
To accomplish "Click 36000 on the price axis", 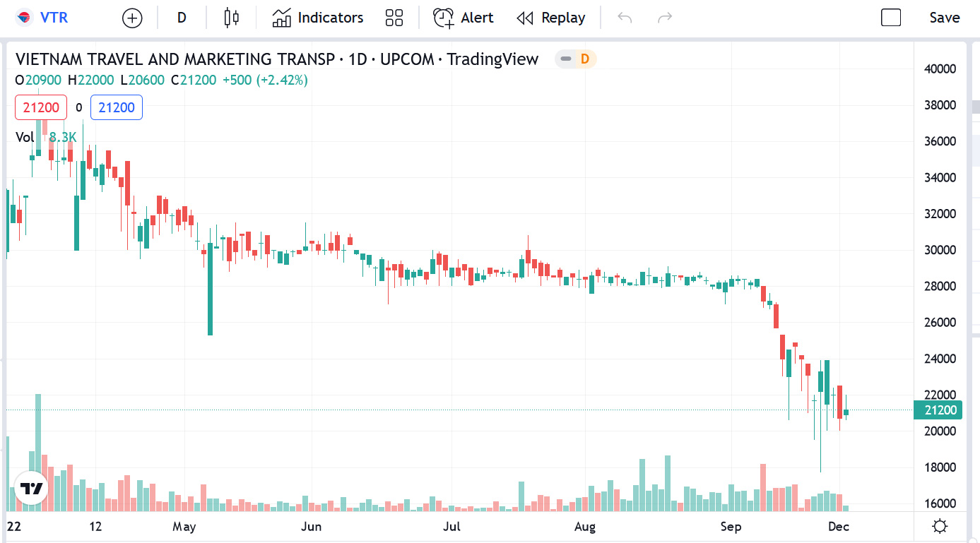I will 940,141.
